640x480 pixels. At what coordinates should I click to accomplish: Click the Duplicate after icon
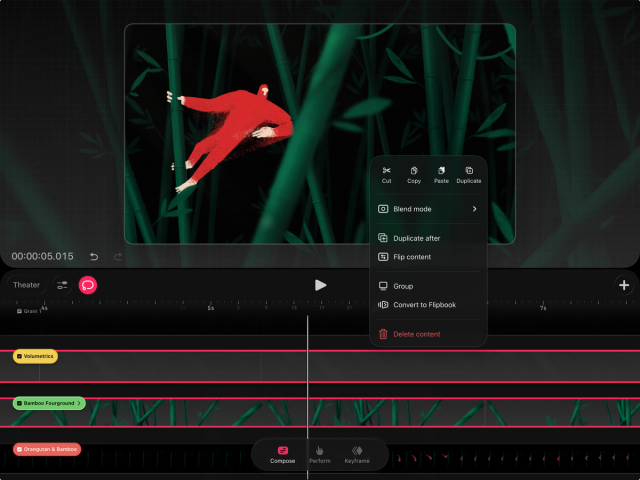coord(383,238)
